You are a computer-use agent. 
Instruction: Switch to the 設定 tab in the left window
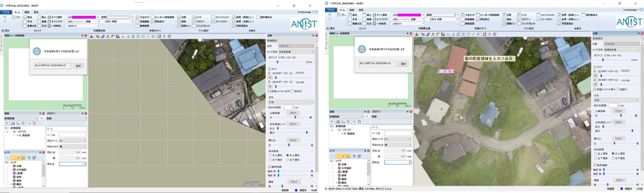tap(36, 12)
